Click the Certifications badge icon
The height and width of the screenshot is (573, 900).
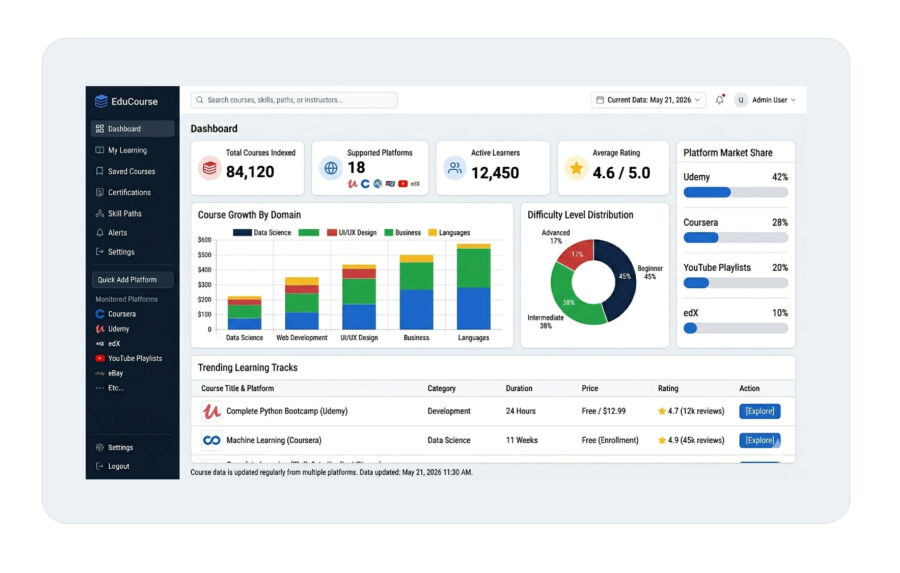[x=100, y=192]
